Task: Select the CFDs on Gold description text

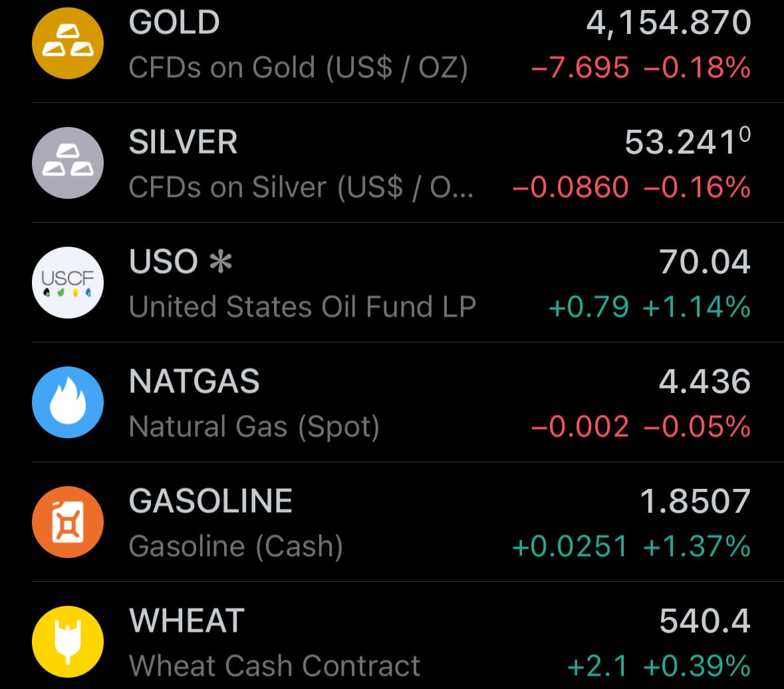Action: [298, 68]
